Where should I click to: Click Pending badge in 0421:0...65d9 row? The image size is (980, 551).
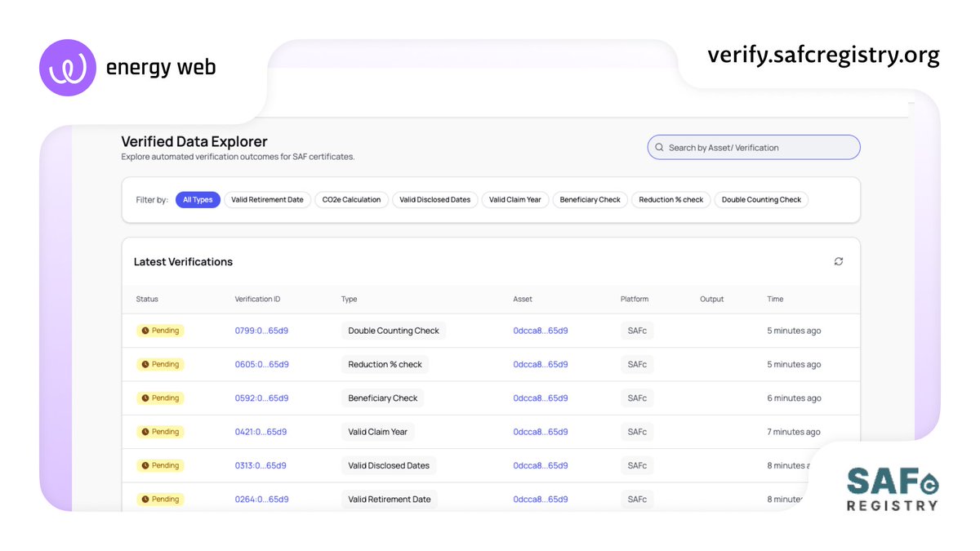click(x=160, y=432)
